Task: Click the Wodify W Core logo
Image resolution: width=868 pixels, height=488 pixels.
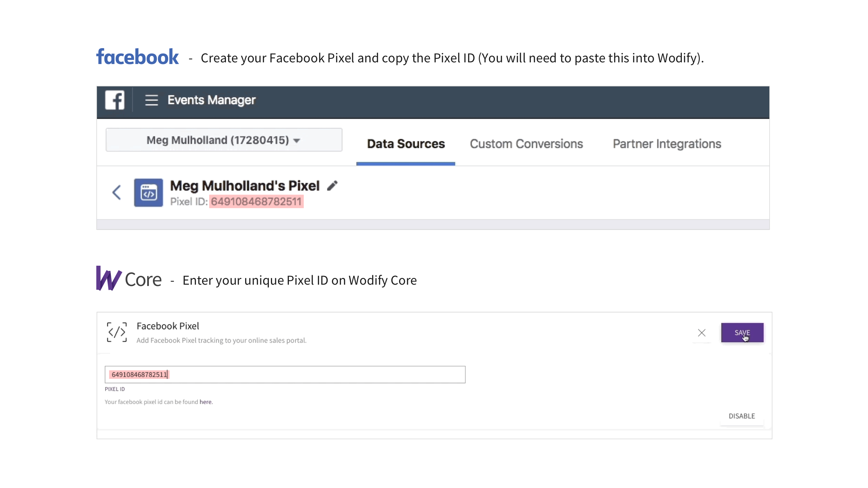Action: pos(129,279)
